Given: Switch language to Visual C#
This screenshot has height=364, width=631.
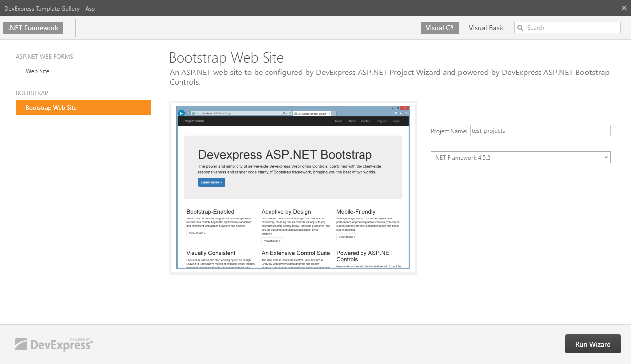Looking at the screenshot, I should click(x=440, y=28).
